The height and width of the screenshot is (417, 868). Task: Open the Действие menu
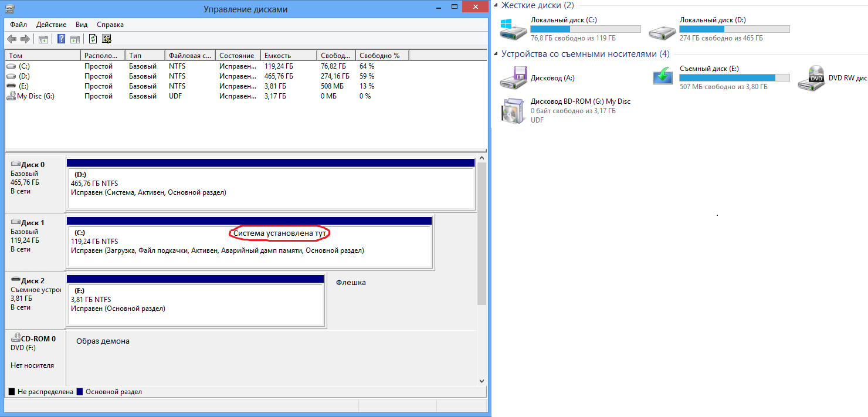coord(52,25)
